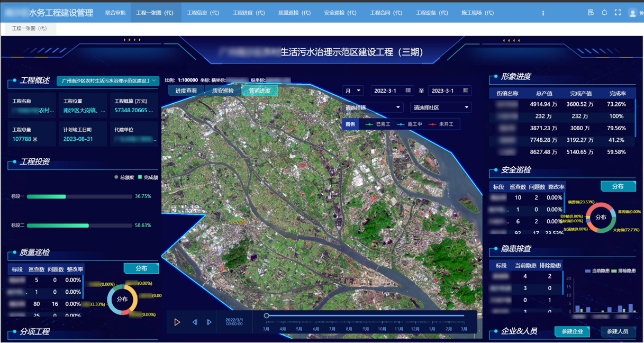This screenshot has height=343, width=644.
Task: Click the user avatar icon
Action: point(632,13)
